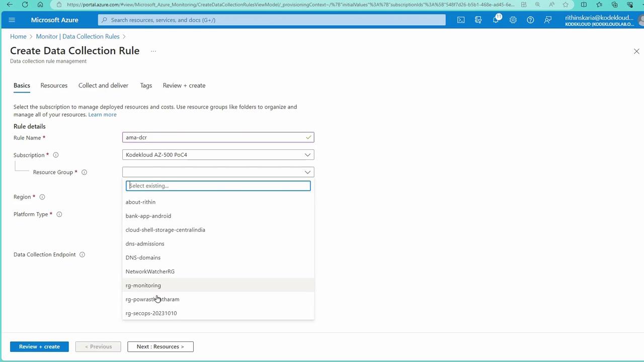Select rg-secops-20231010 resource group
Screen dimensions: 644x362
coord(218,313)
